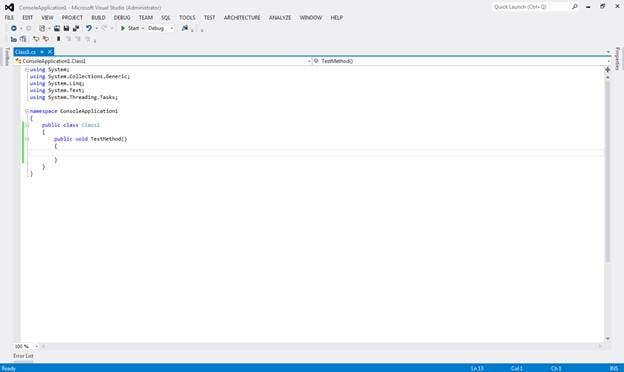The height and width of the screenshot is (372, 624).
Task: Open the ConsoleApplication1.Class1 type dropdown
Action: point(163,61)
